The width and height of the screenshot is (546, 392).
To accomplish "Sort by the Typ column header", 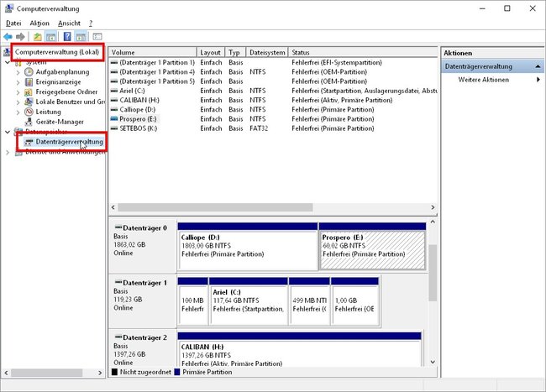I will (235, 53).
